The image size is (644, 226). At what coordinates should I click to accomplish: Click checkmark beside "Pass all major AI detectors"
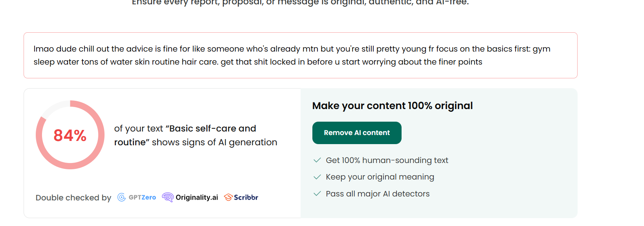pyautogui.click(x=317, y=194)
